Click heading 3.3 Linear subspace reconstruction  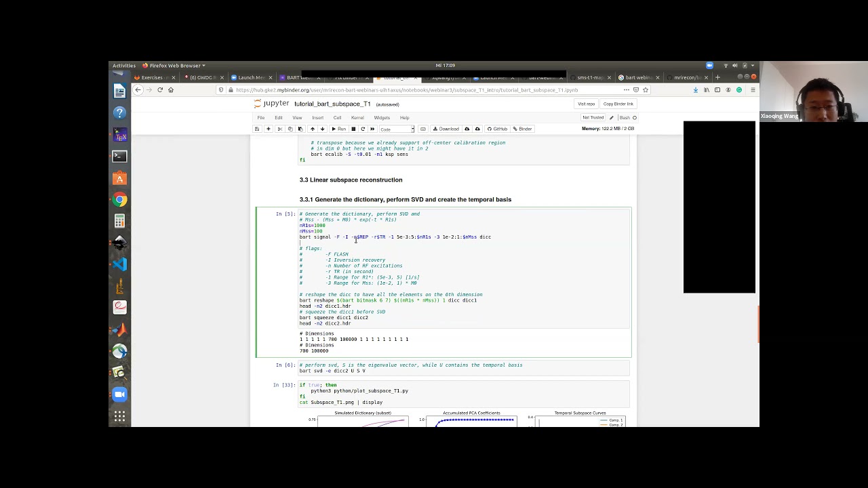(351, 180)
